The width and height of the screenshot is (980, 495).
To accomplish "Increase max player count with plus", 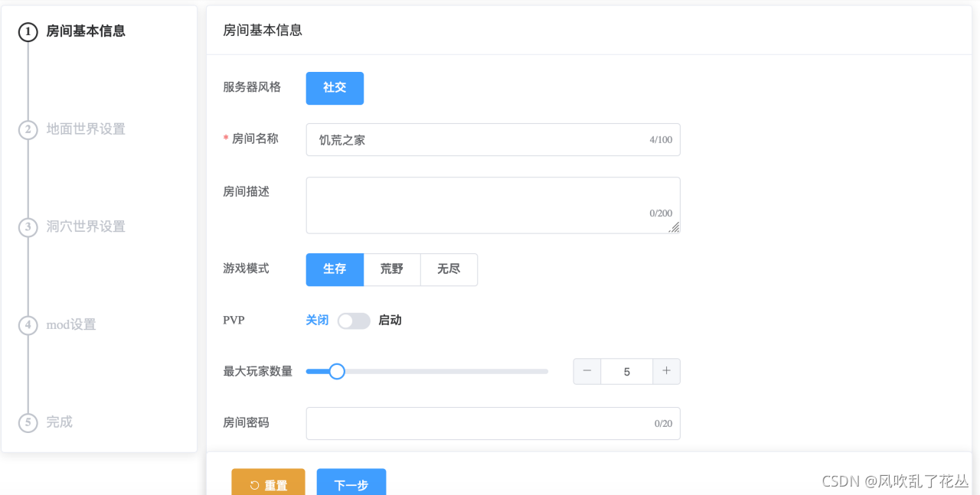I will pos(666,371).
